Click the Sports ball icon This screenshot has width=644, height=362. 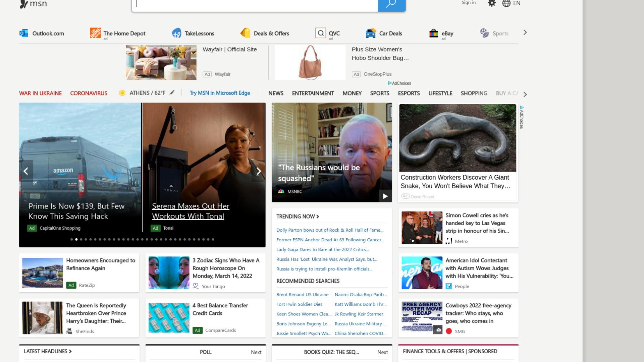(484, 33)
